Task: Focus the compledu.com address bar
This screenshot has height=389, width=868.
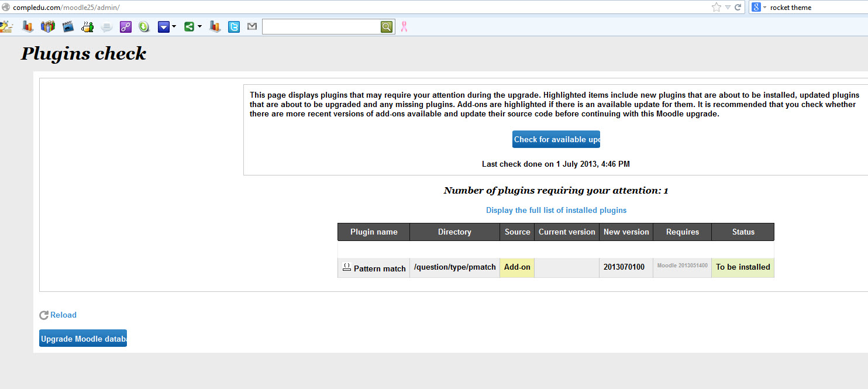Action: pos(351,7)
